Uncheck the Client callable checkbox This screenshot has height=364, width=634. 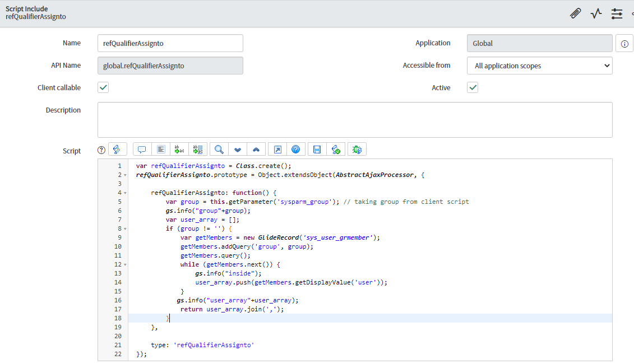pyautogui.click(x=103, y=87)
